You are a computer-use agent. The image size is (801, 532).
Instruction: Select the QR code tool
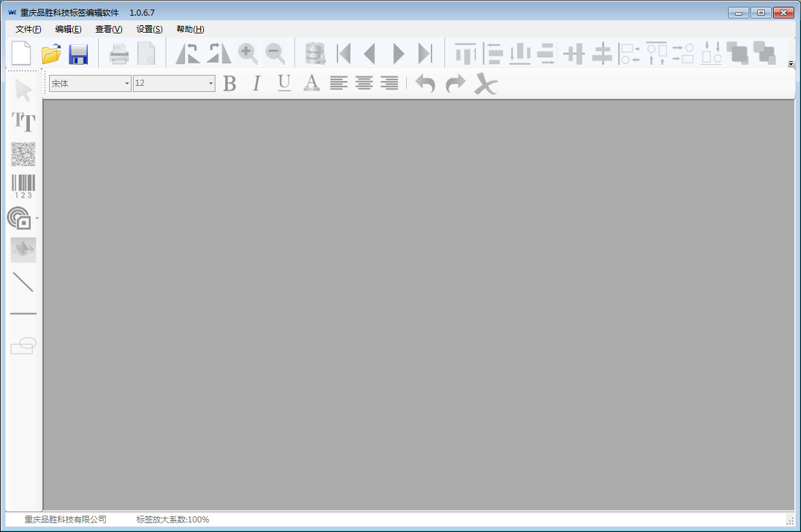coord(23,154)
